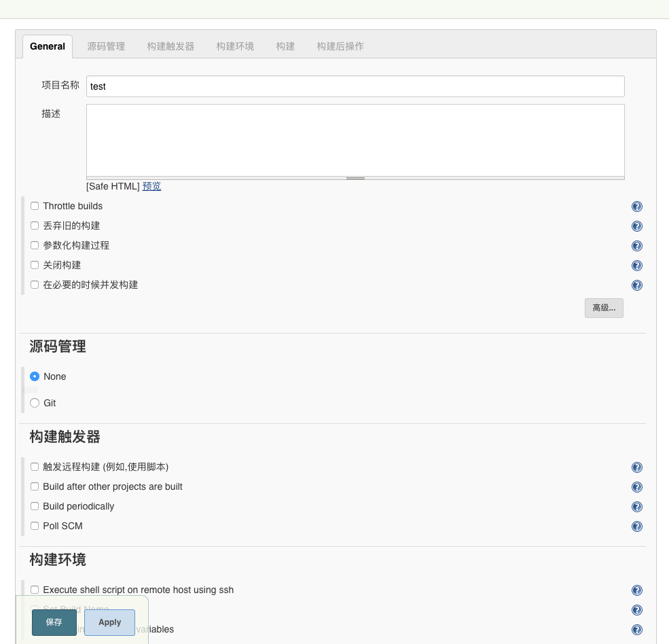This screenshot has height=644, width=669.
Task: Open help for Build periodically
Action: (x=636, y=507)
